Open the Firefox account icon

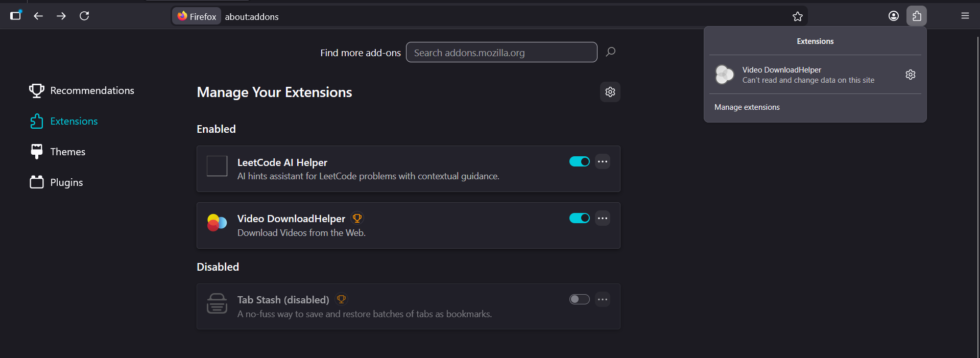point(894,16)
